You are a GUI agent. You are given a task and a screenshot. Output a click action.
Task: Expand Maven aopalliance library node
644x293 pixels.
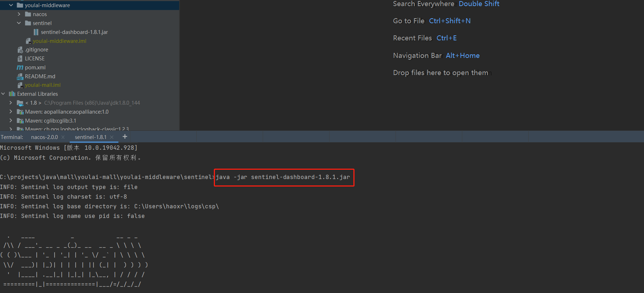point(11,112)
